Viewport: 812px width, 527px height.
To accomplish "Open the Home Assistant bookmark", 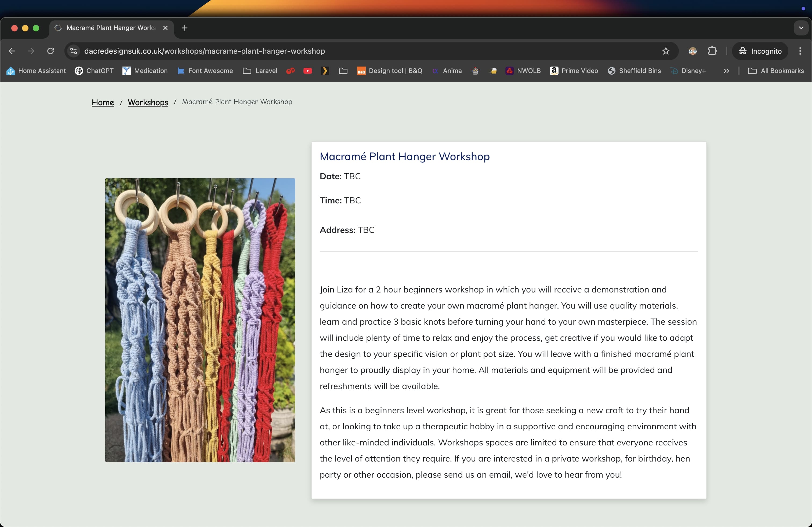I will coord(36,71).
